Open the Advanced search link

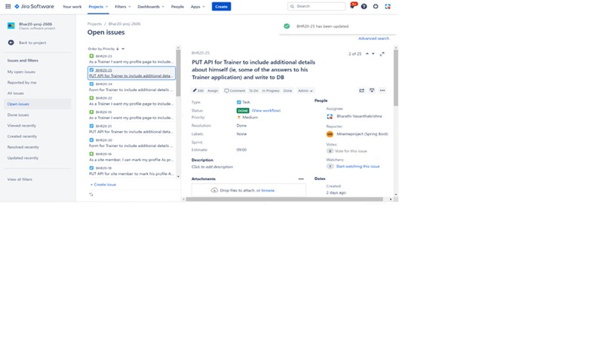tap(373, 38)
